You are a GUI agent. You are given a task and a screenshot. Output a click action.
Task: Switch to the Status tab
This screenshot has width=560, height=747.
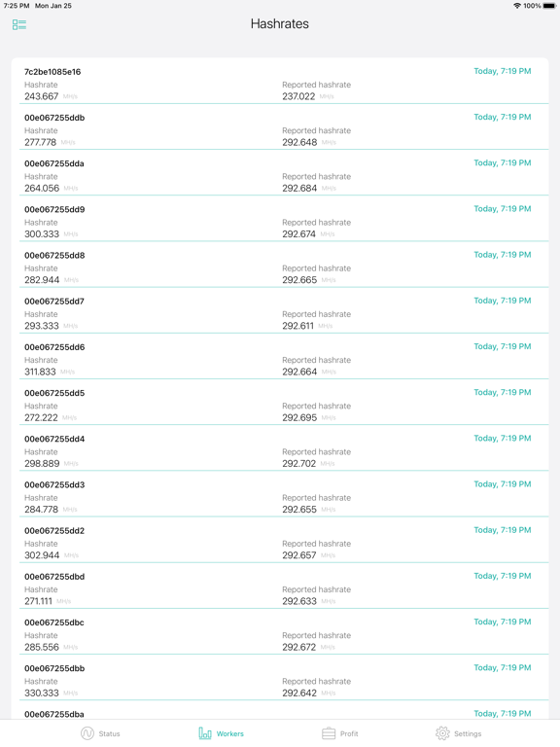(x=100, y=733)
